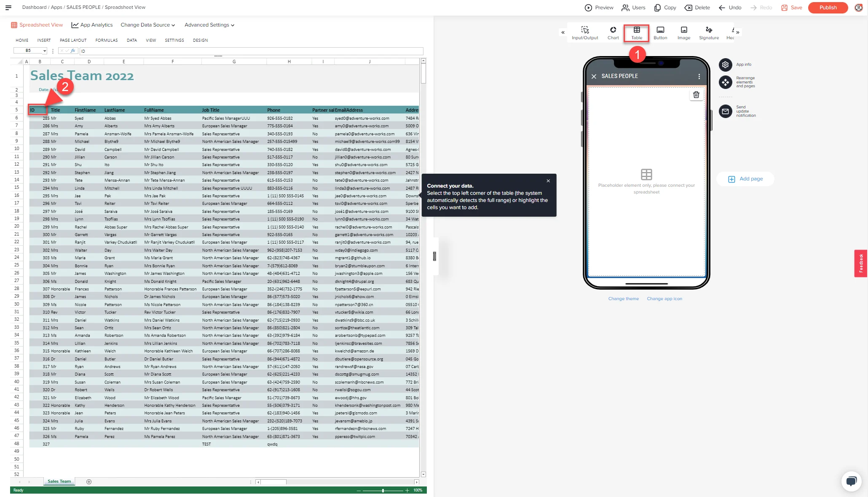The width and height of the screenshot is (868, 497).
Task: Select the Signature element tool
Action: tap(709, 33)
